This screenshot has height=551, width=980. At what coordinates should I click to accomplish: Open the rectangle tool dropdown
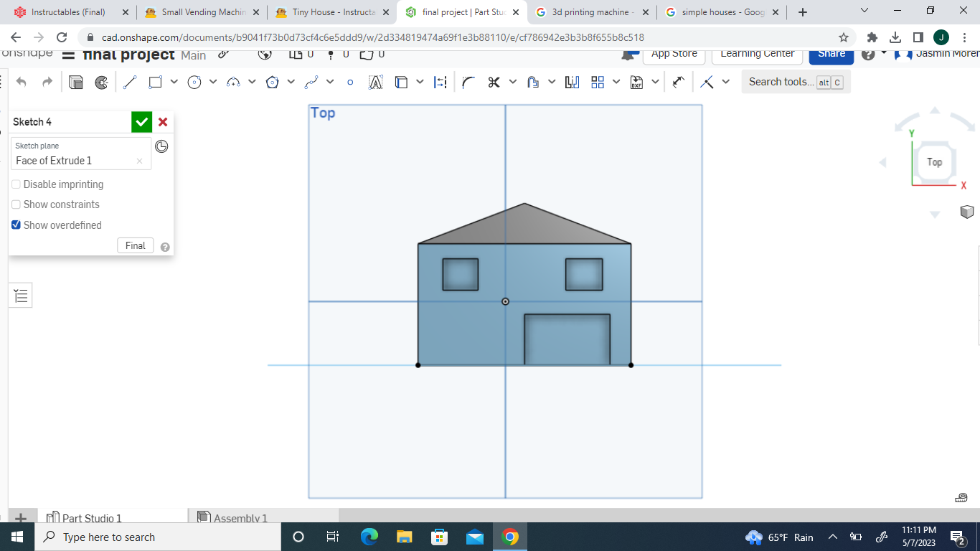pyautogui.click(x=174, y=81)
